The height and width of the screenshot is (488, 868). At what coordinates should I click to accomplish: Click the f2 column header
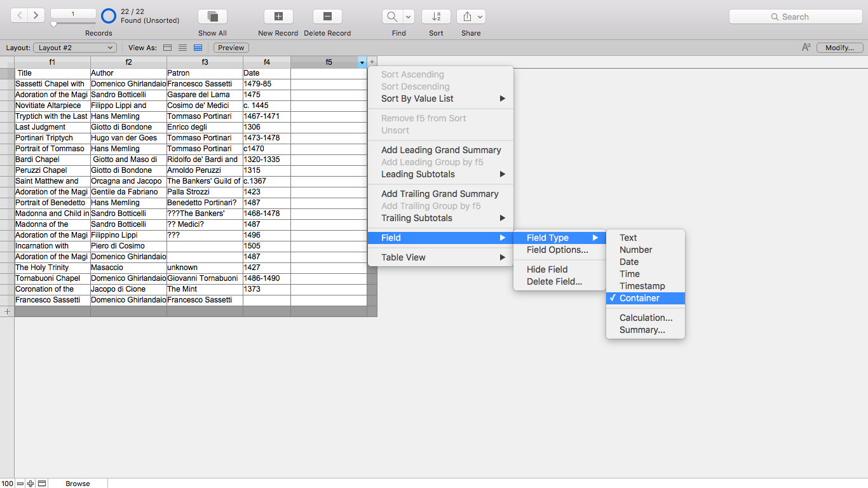(x=128, y=62)
